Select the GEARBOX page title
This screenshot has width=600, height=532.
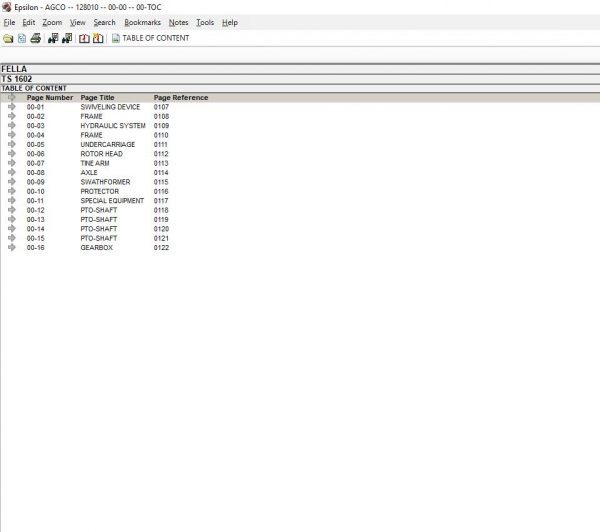[x=96, y=248]
